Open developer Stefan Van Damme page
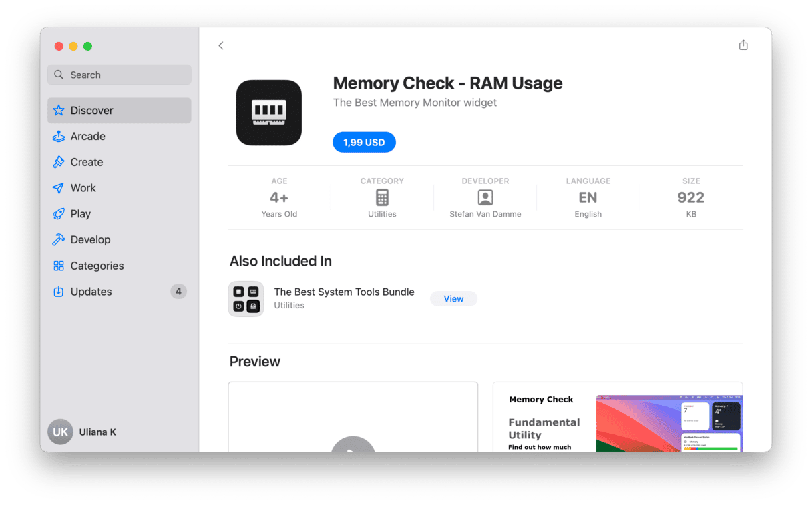Viewport: 812px width, 505px height. point(485,214)
